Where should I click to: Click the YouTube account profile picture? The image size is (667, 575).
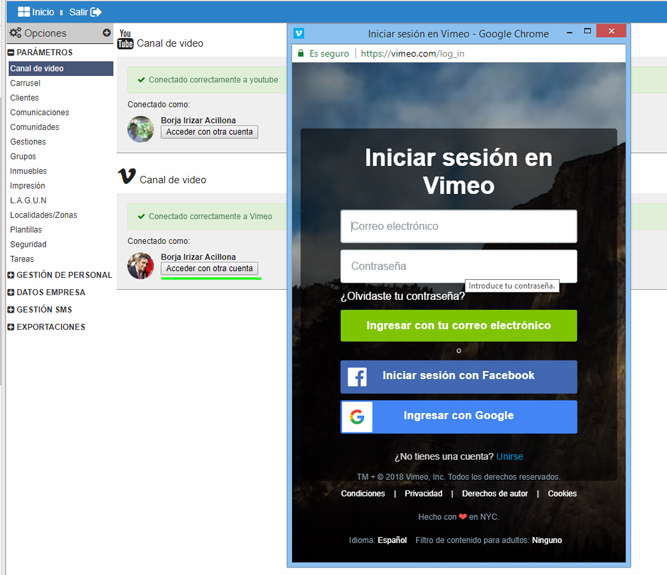click(x=140, y=129)
